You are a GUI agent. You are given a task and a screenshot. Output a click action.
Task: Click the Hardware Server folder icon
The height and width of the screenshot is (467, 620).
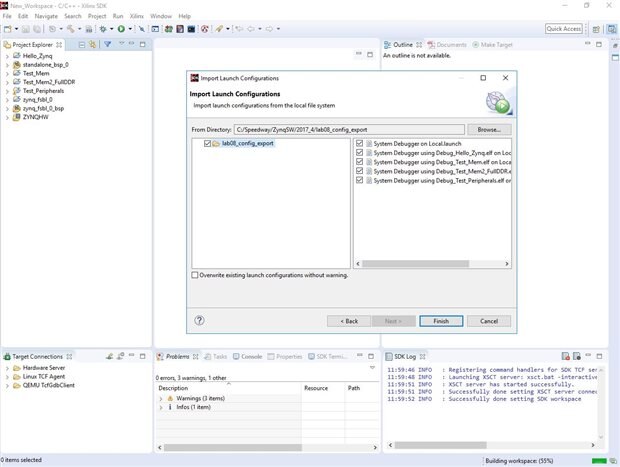[16, 368]
